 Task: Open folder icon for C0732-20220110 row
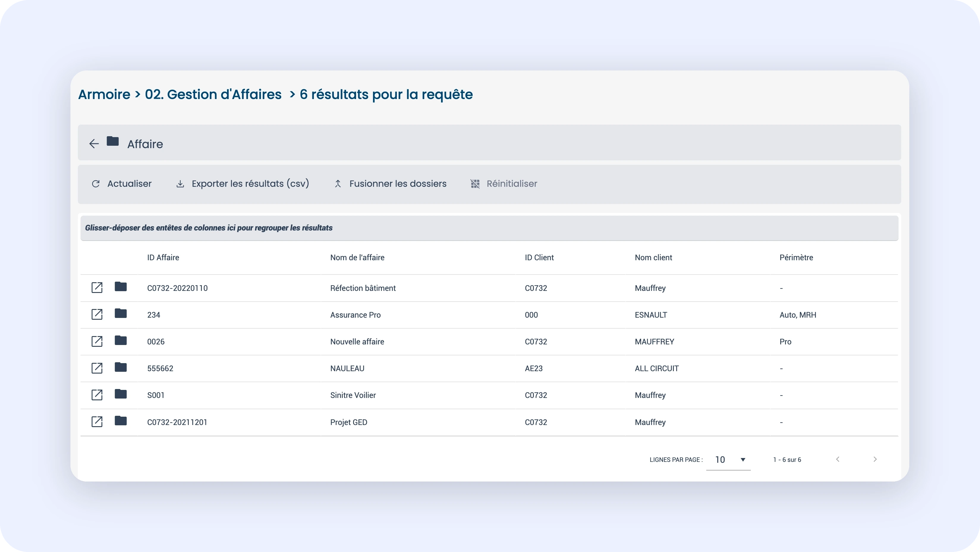pyautogui.click(x=121, y=287)
